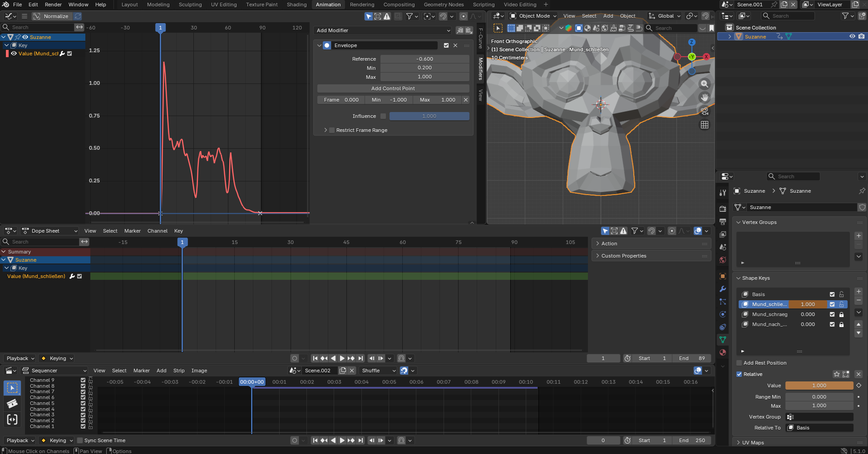Pin the properties context

pyautogui.click(x=862, y=191)
